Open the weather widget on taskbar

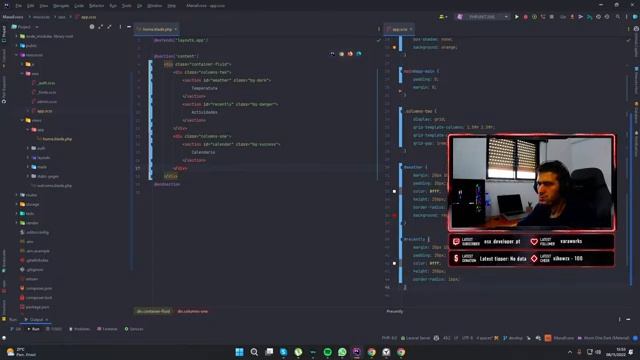click(21, 352)
